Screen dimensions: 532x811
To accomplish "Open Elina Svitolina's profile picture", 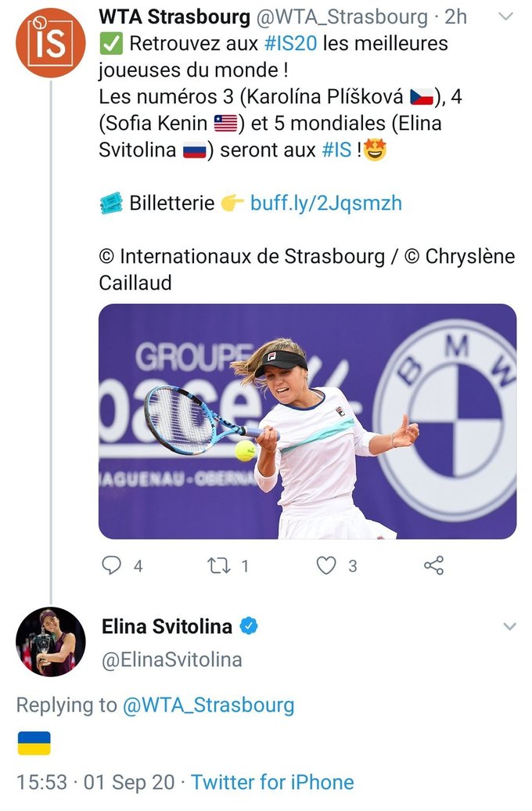I will click(50, 641).
